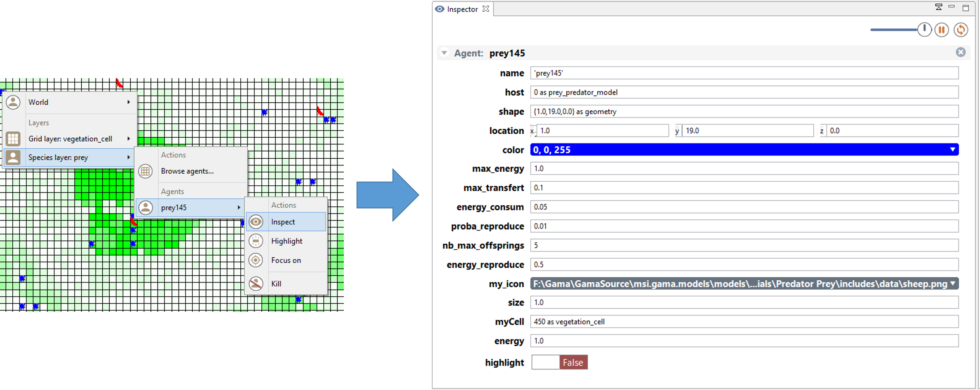The image size is (980, 390).
Task: Open the Inspector view menu icon
Action: [938, 7]
